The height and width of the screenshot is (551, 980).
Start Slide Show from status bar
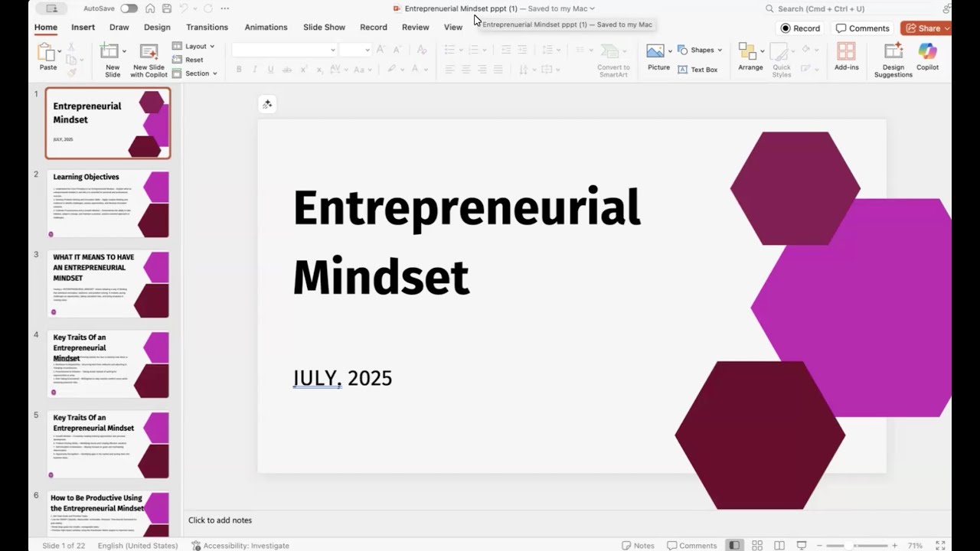click(x=802, y=546)
